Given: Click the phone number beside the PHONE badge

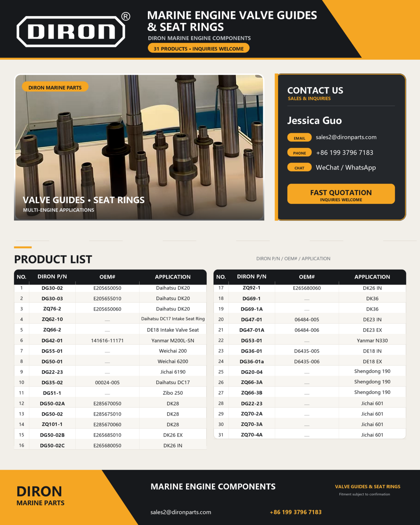Looking at the screenshot, I should coord(345,153).
